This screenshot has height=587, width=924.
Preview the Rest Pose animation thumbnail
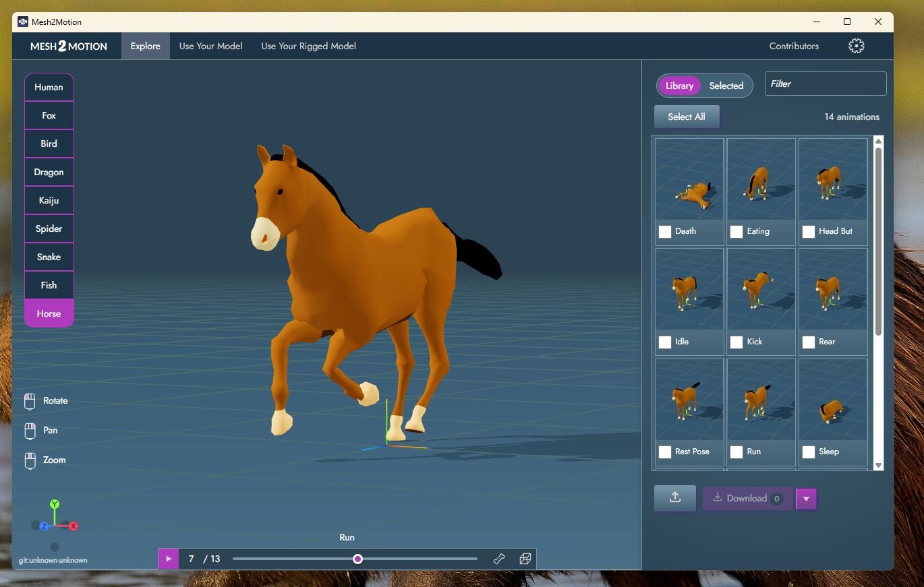[689, 400]
